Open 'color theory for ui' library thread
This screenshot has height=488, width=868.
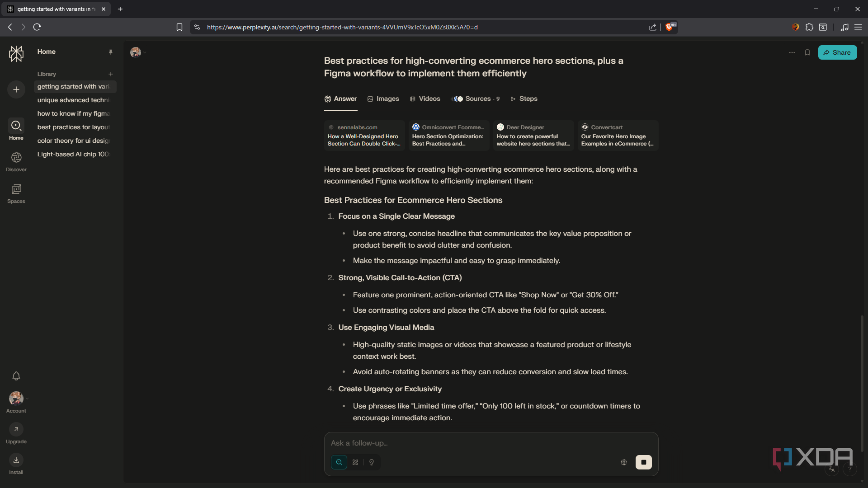click(74, 141)
